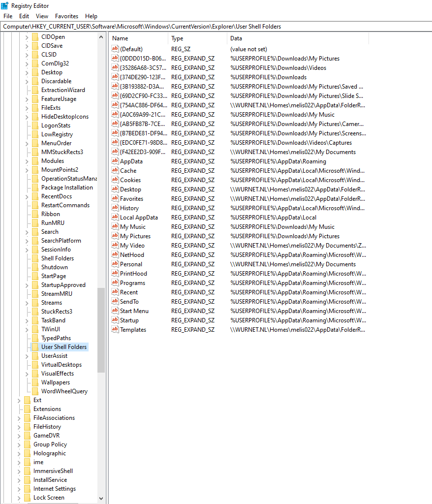Click the string icon beside Templates value

pos(115,329)
